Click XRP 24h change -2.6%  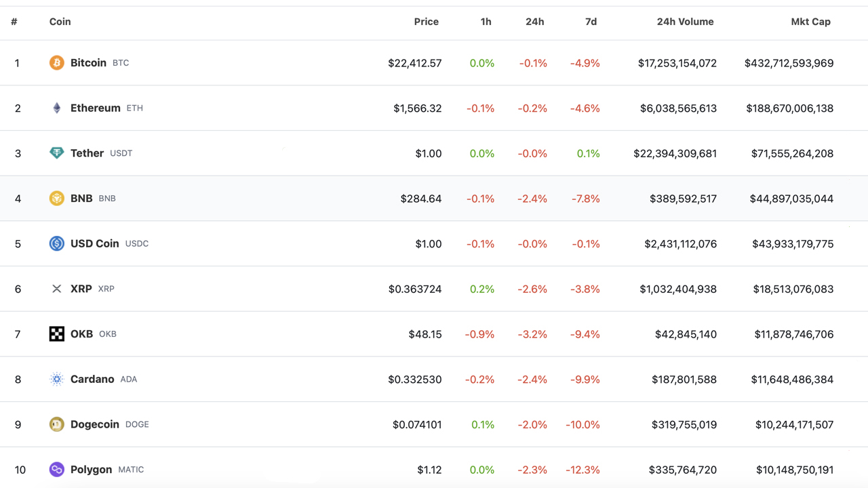coord(532,289)
